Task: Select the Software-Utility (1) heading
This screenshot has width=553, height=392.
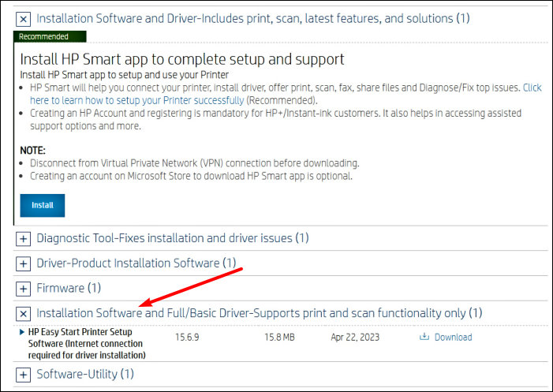Action: [x=85, y=375]
